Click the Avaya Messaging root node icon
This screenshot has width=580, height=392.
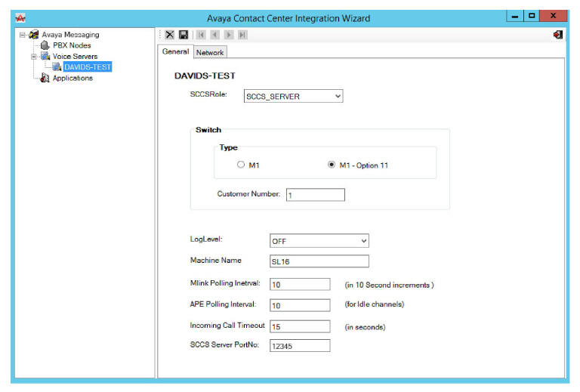34,35
